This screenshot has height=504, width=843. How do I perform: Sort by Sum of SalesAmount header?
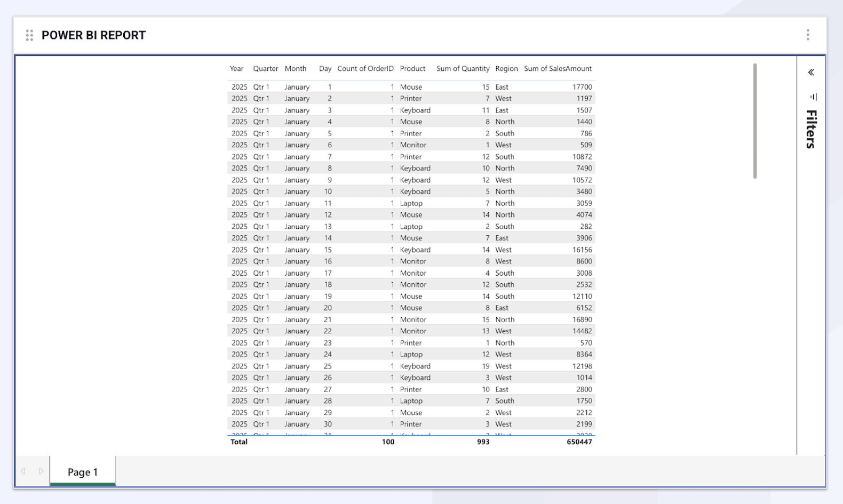point(558,69)
